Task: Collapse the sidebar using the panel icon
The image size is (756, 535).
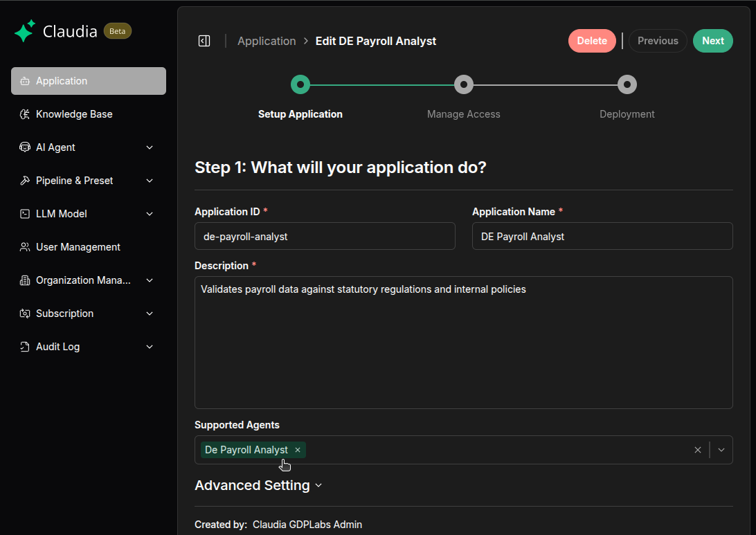Action: coord(204,41)
